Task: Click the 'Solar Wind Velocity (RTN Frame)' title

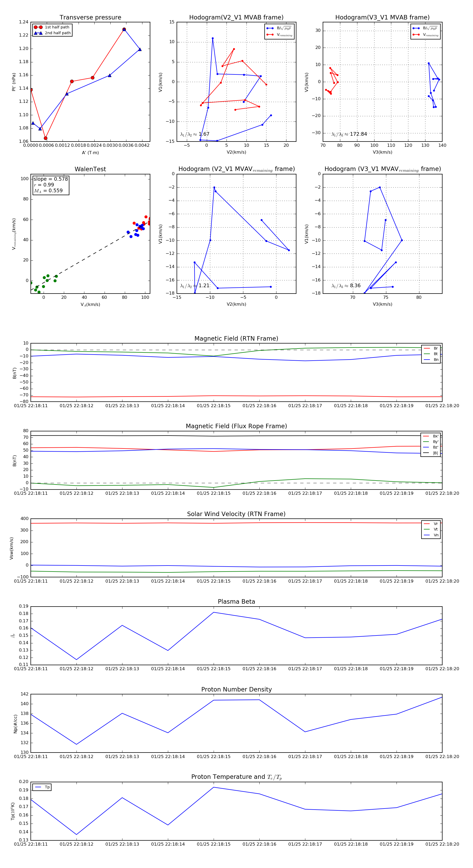Action: [x=236, y=514]
